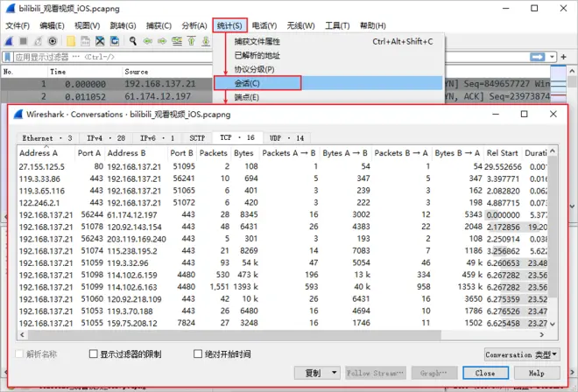Go forward in packet history arrow
578x392 pixels.
[x=162, y=41]
